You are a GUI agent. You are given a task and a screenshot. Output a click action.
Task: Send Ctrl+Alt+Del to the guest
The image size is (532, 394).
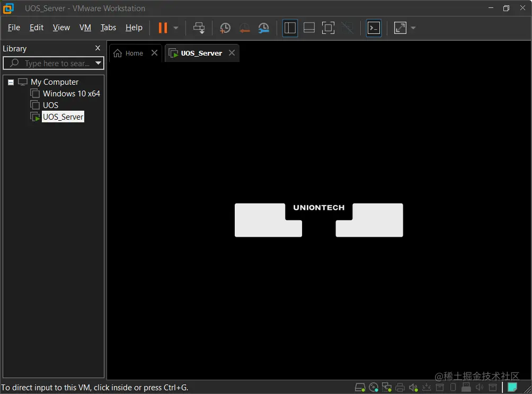point(199,28)
